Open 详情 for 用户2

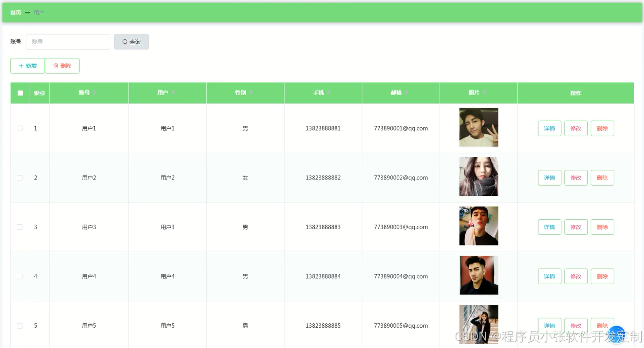click(x=549, y=178)
